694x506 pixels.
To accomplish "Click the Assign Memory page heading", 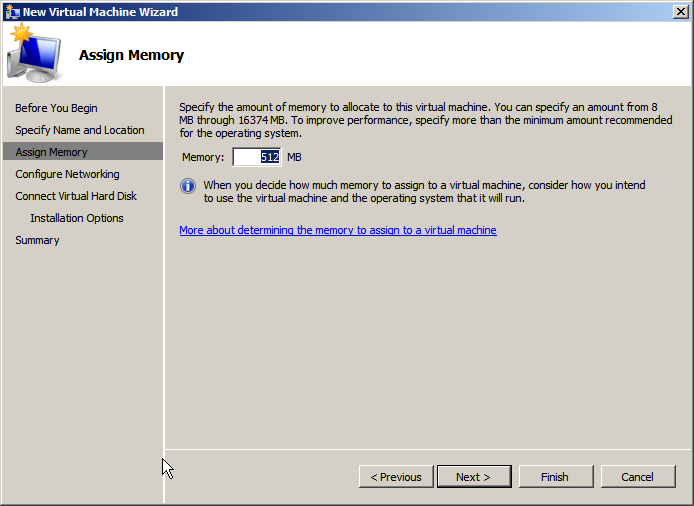I will point(131,55).
